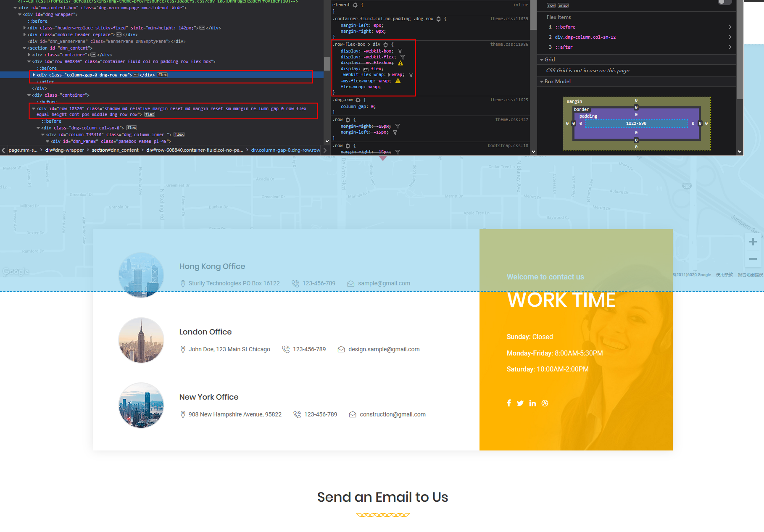
Task: Click ellipsis badge in mobile-header-replace div
Action: (119, 34)
